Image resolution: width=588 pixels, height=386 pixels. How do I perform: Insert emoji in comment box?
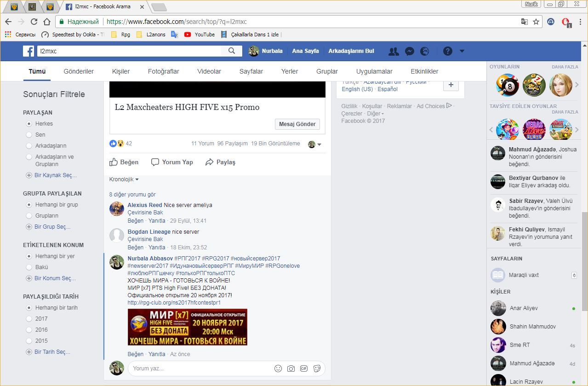coord(278,369)
